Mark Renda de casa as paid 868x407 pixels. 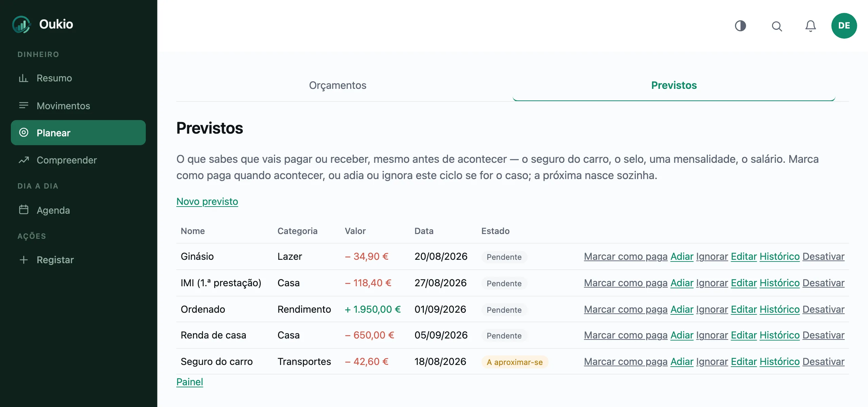626,335
